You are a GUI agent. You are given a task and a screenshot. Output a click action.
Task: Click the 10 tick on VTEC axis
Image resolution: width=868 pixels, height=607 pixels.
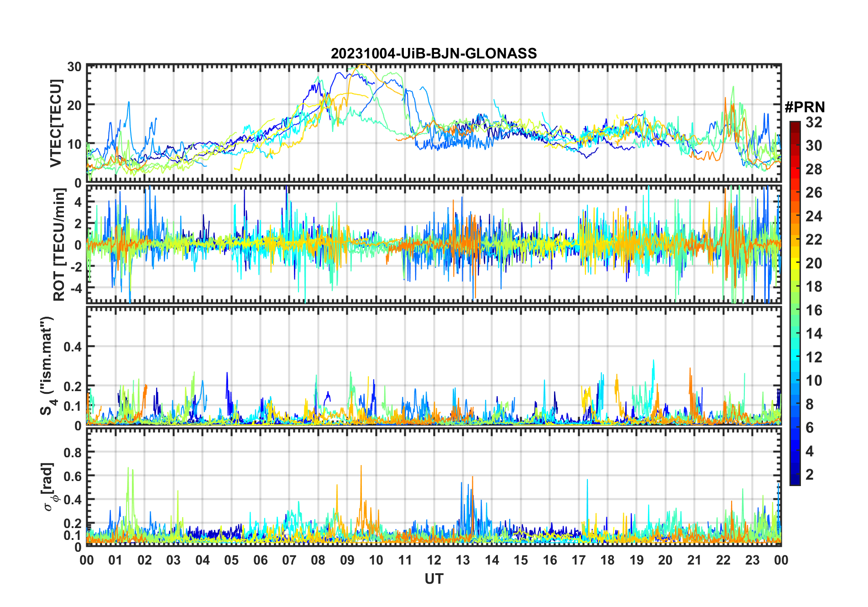pyautogui.click(x=74, y=144)
